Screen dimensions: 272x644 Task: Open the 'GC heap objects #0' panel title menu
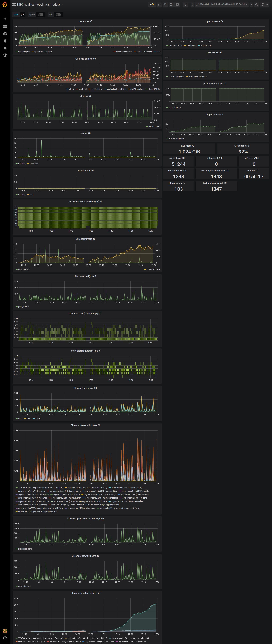tap(85, 59)
